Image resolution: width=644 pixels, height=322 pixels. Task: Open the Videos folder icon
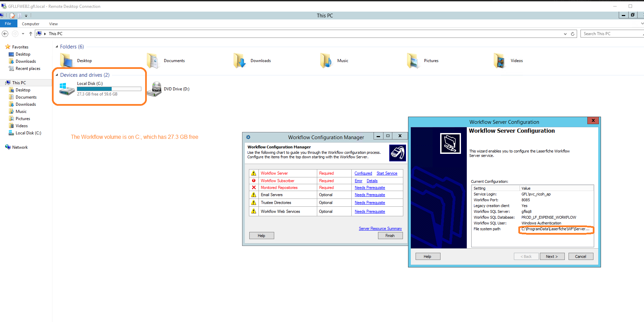pos(500,61)
